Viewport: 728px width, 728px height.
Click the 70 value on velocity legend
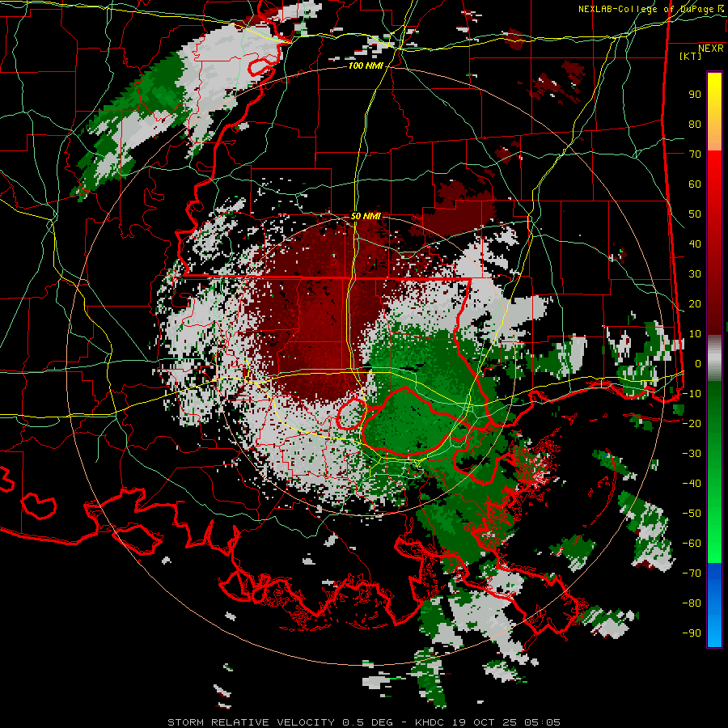tap(695, 154)
